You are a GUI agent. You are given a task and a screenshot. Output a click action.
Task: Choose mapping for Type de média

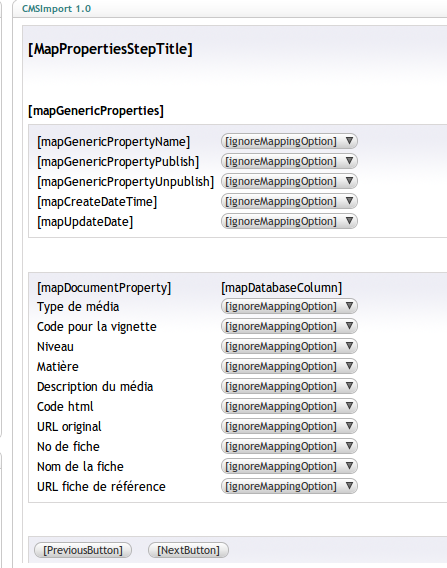click(289, 306)
